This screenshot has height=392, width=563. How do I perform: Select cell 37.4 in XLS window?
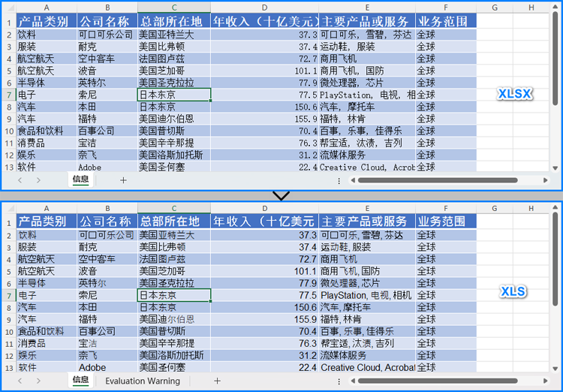pyautogui.click(x=264, y=247)
